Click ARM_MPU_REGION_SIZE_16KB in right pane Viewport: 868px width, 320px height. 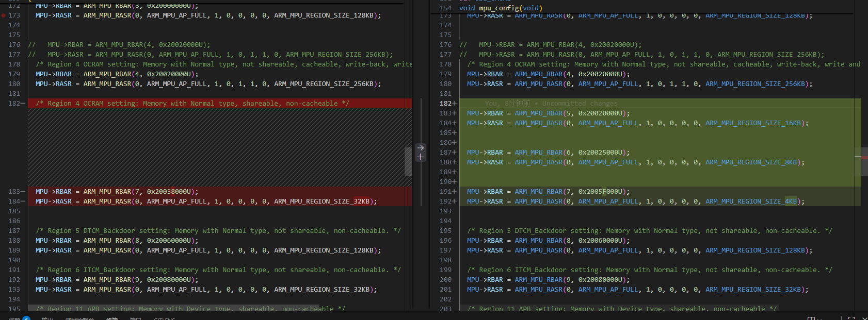click(753, 123)
